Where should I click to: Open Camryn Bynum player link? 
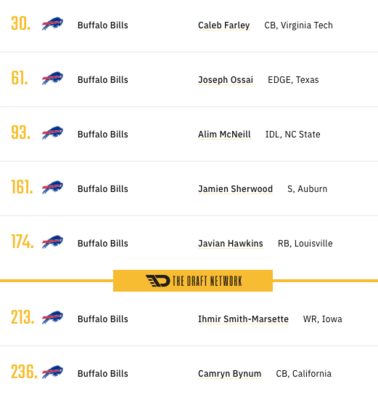pyautogui.click(x=230, y=374)
